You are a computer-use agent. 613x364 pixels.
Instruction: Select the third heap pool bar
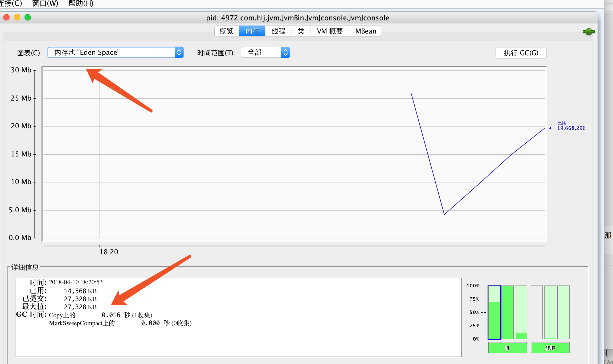pos(521,312)
